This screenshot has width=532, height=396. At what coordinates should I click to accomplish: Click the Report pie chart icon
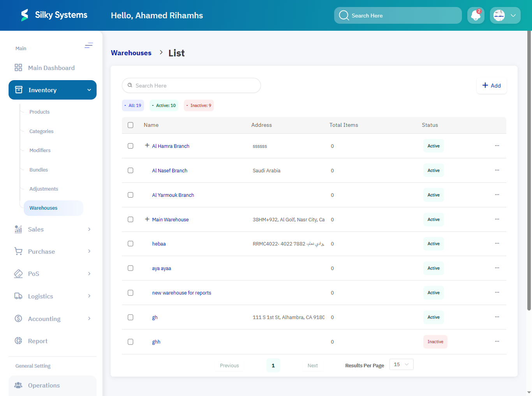tap(18, 341)
